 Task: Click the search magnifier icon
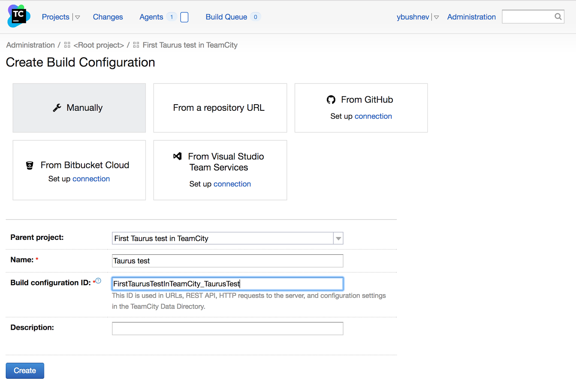558,17
